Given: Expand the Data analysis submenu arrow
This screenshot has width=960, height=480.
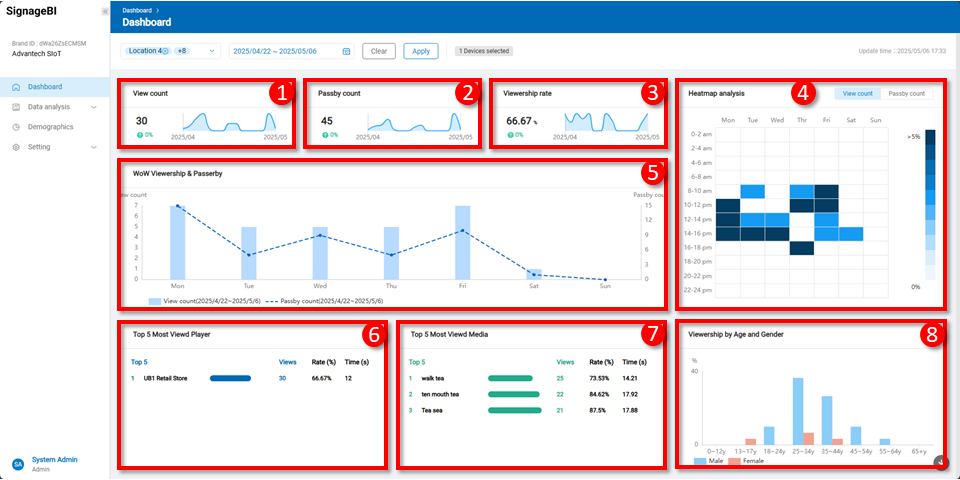Looking at the screenshot, I should (94, 107).
